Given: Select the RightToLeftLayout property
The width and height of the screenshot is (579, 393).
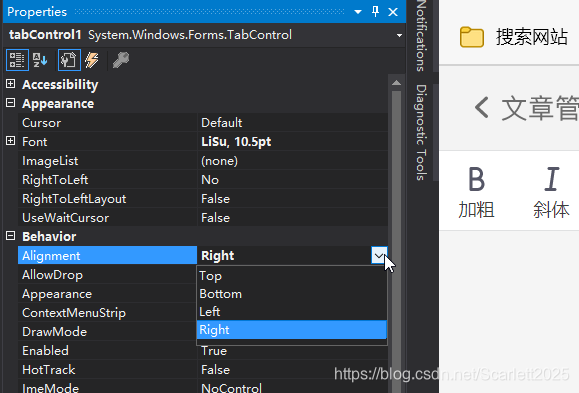Looking at the screenshot, I should click(x=107, y=199).
